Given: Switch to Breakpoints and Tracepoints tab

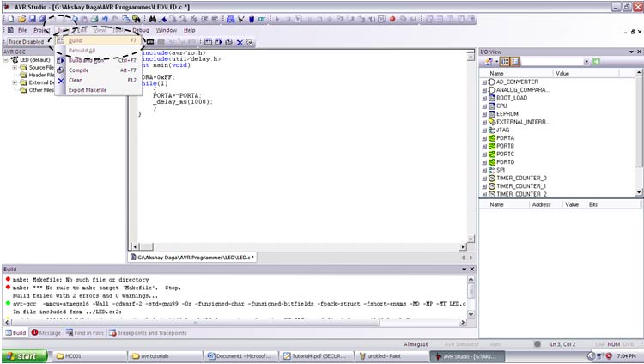Looking at the screenshot, I should point(148,333).
